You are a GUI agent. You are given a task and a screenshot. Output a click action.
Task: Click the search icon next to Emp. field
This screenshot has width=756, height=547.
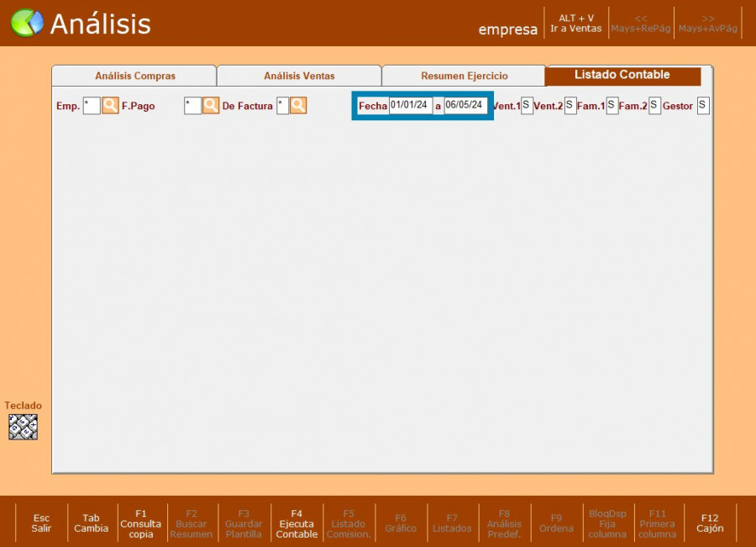tap(110, 106)
